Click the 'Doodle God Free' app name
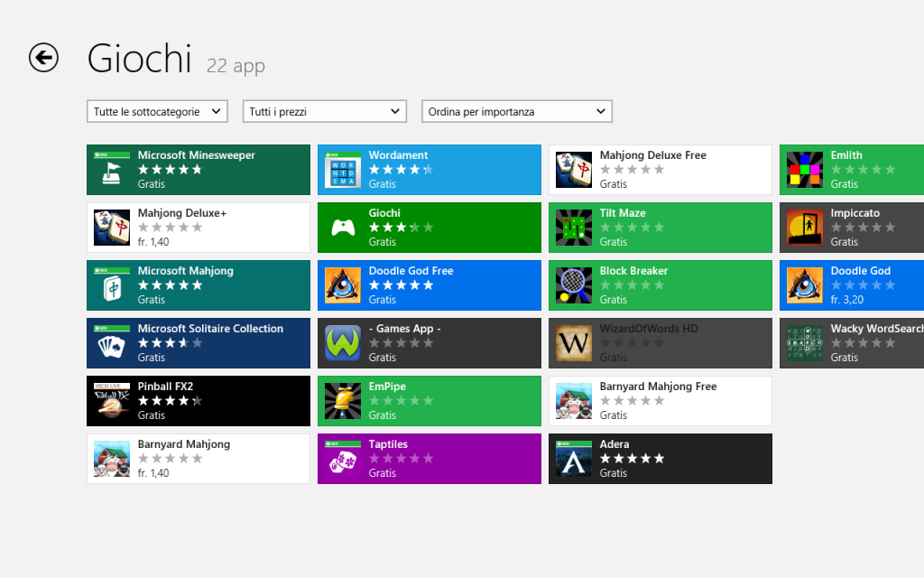The height and width of the screenshot is (578, 924). point(411,271)
